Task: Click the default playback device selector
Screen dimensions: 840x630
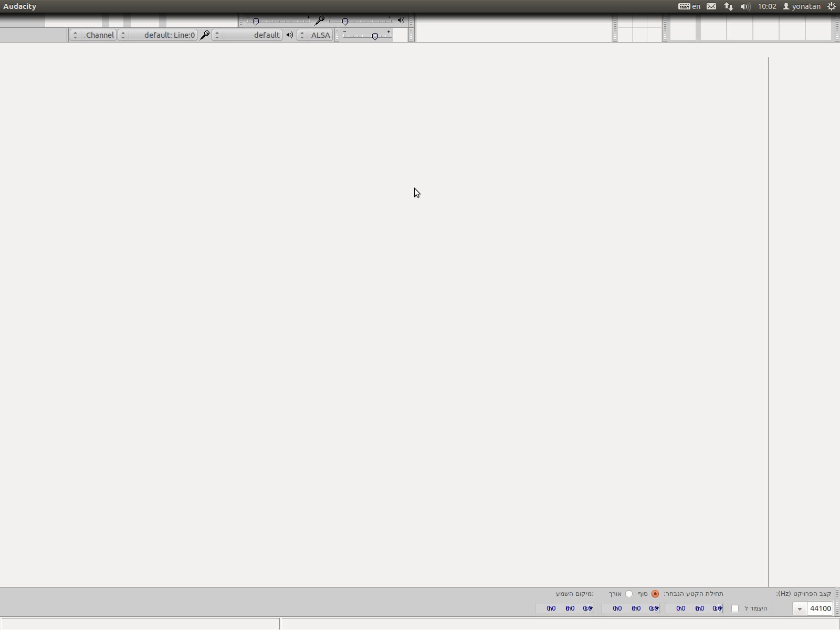Action: [265, 35]
